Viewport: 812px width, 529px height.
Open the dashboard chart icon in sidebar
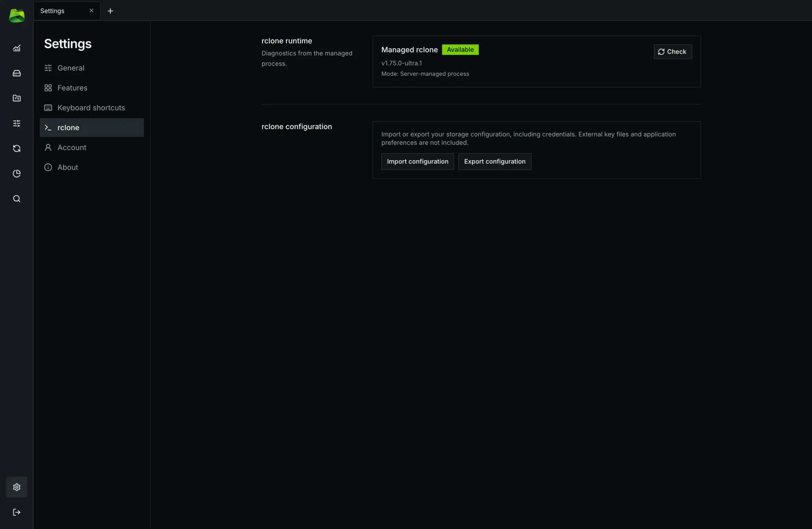click(17, 48)
